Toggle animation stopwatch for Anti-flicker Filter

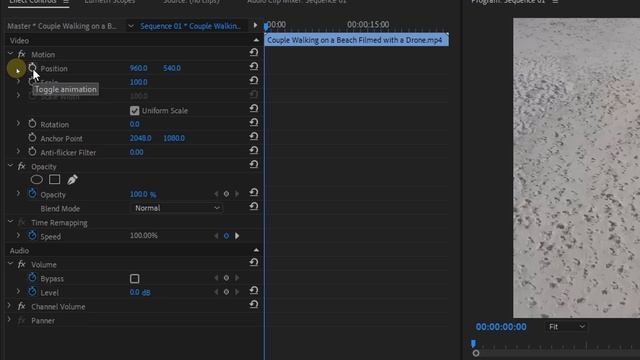pos(32,152)
